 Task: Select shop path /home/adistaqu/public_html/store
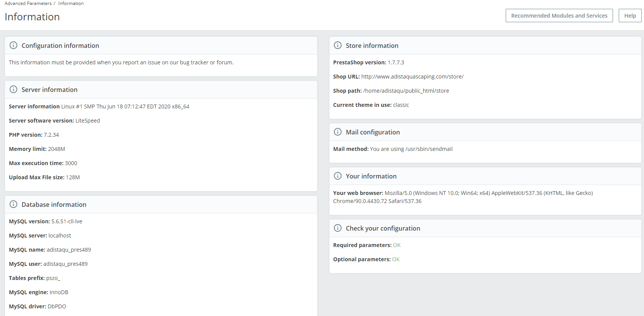click(x=406, y=91)
